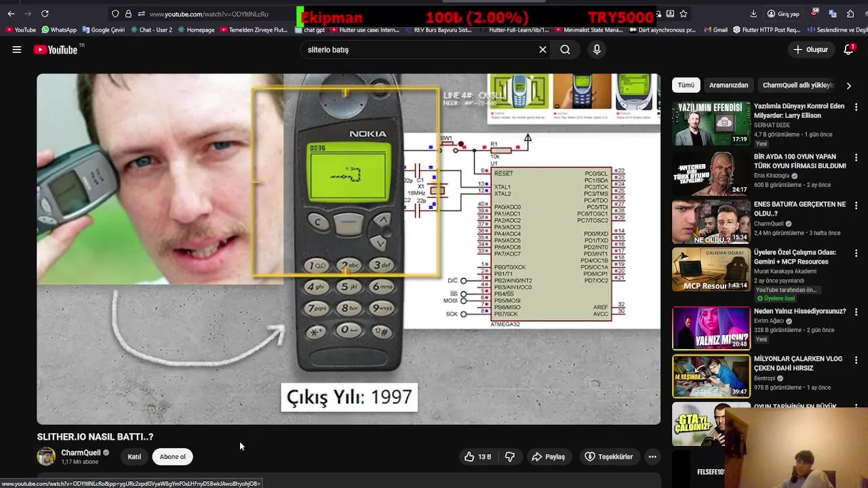
Task: Open options for ENES BATUR video
Action: (856, 205)
